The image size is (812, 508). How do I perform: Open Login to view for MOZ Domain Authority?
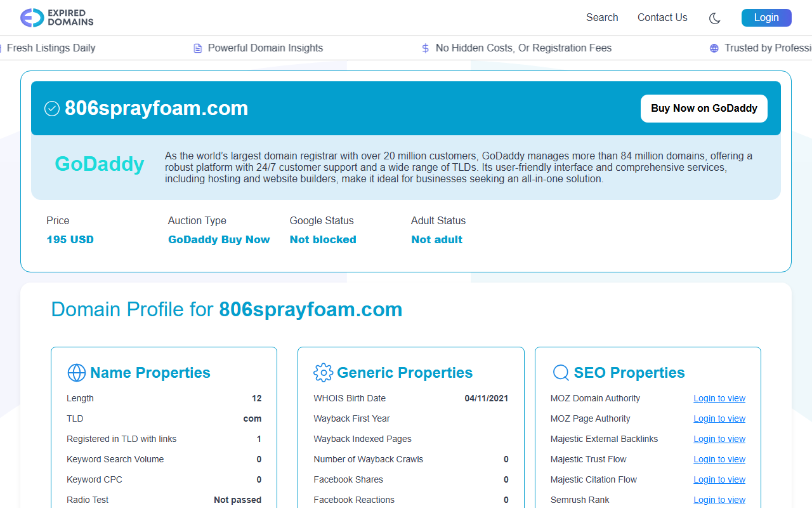click(719, 398)
